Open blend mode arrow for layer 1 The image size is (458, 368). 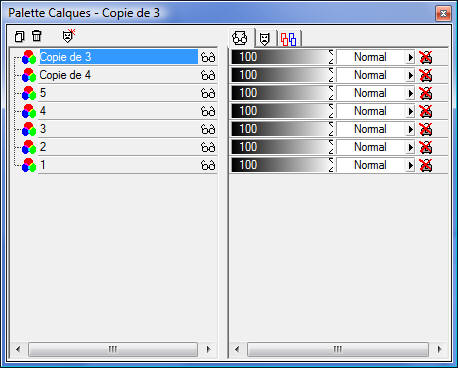point(410,166)
